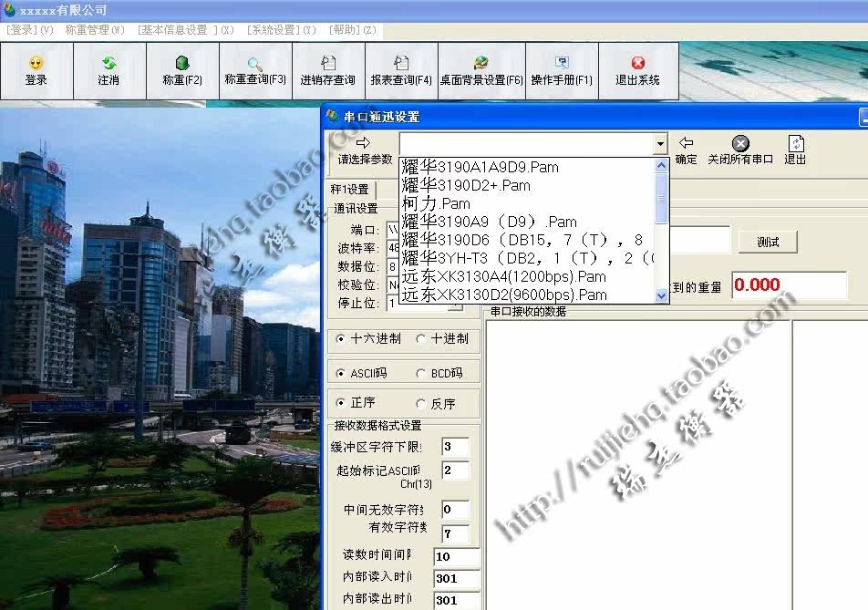Open 桌面背景设置(F6) background settings

481,70
